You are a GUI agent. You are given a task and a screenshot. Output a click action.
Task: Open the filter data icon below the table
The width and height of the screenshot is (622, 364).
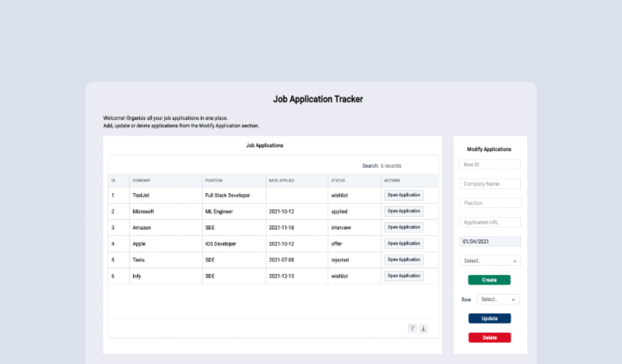pyautogui.click(x=412, y=329)
